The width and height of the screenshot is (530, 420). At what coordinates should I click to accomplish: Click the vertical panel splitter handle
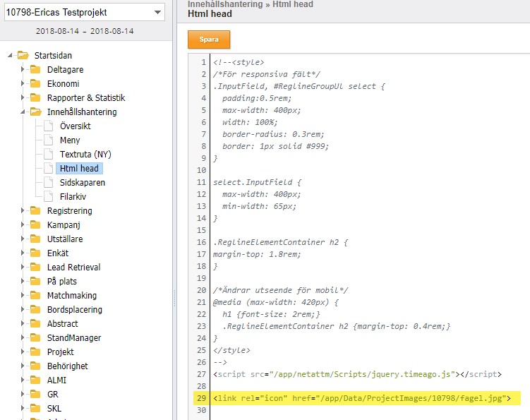174,298
